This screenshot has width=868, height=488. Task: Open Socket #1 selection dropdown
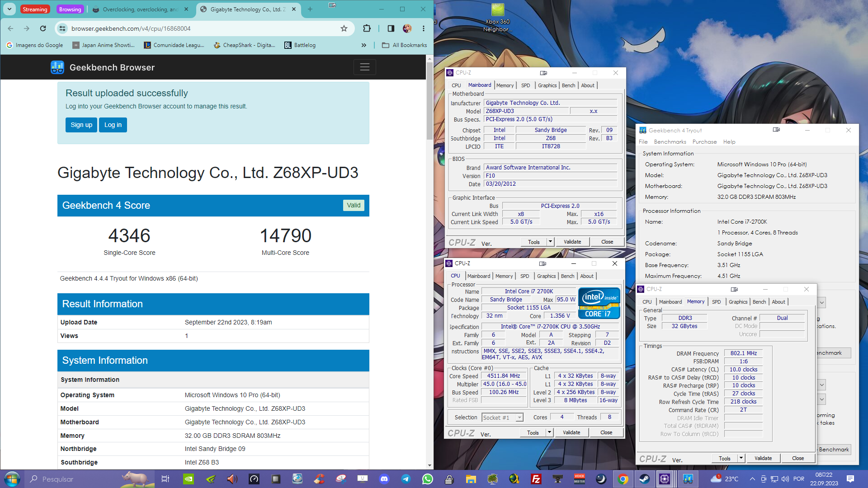pyautogui.click(x=503, y=418)
